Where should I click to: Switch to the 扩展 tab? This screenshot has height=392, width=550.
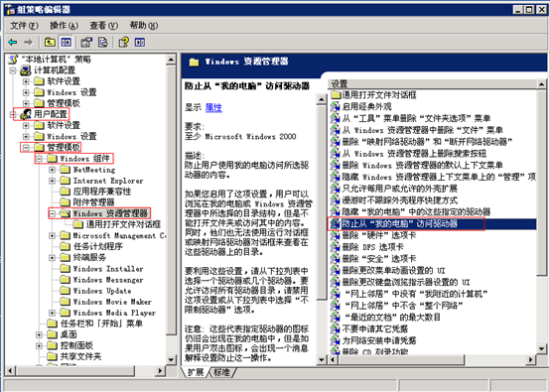click(x=195, y=372)
